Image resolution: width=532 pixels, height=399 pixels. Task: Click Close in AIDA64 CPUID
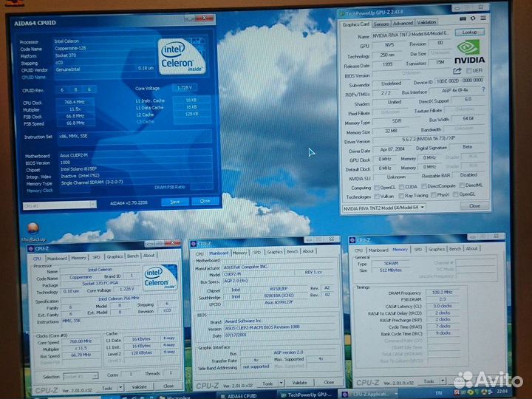point(205,201)
